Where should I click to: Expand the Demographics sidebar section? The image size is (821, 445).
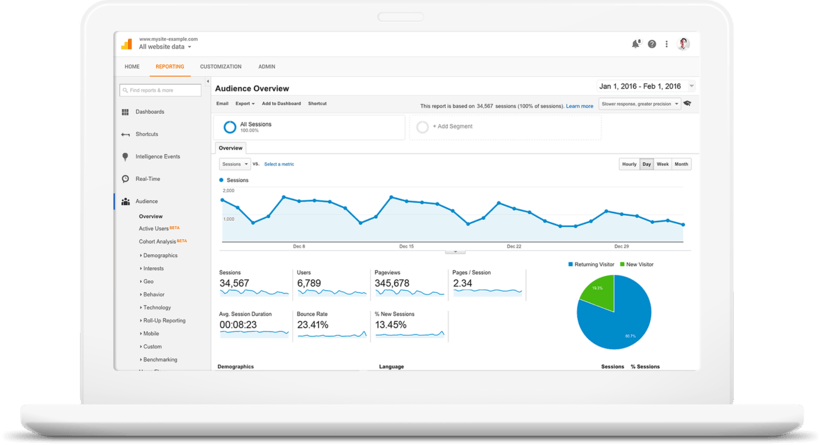pyautogui.click(x=160, y=255)
